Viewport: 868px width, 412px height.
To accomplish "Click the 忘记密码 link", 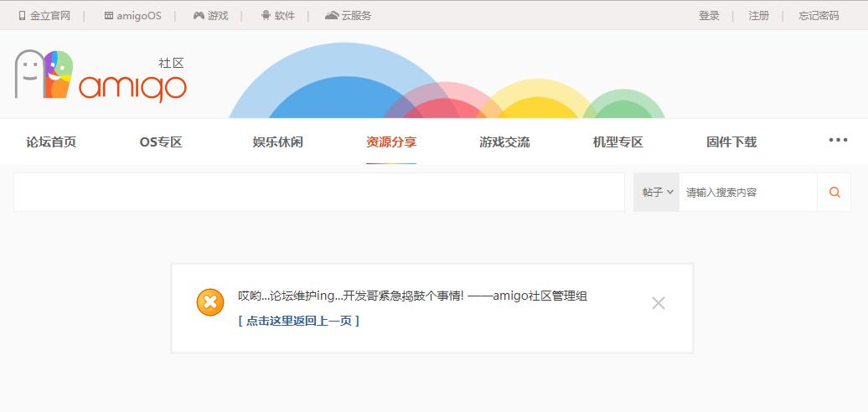I will pos(819,15).
